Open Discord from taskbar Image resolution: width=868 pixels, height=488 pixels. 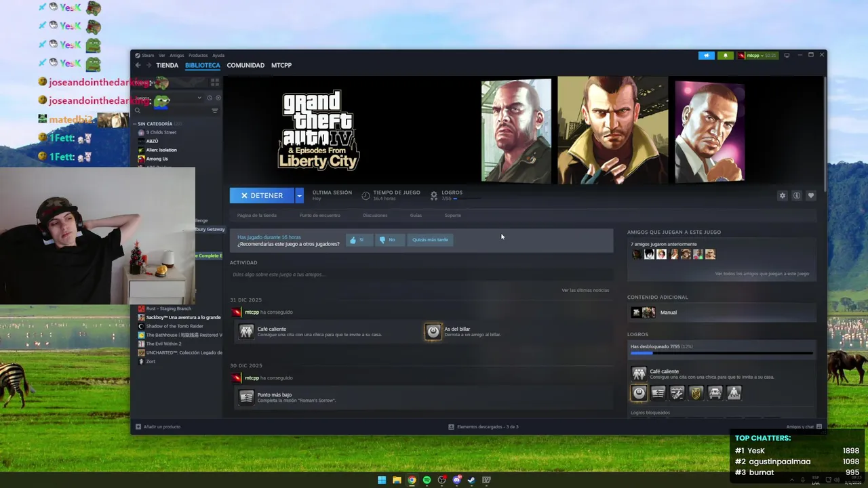point(456,480)
